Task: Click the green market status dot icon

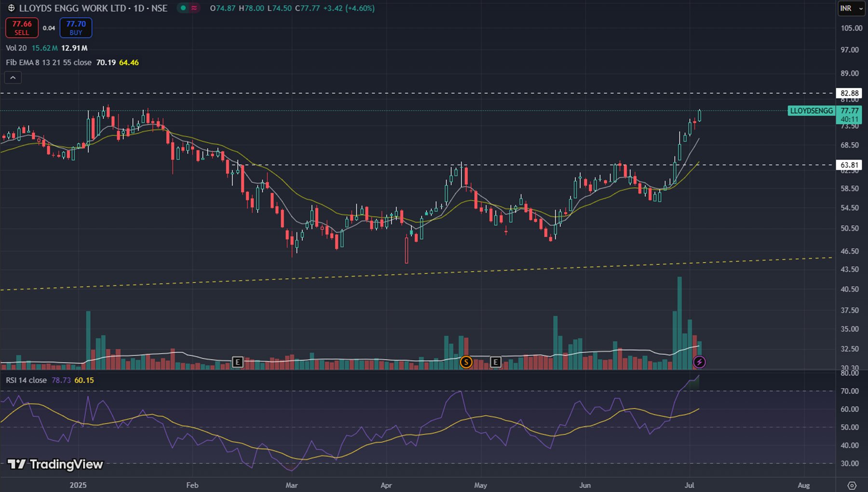Action: click(x=183, y=8)
